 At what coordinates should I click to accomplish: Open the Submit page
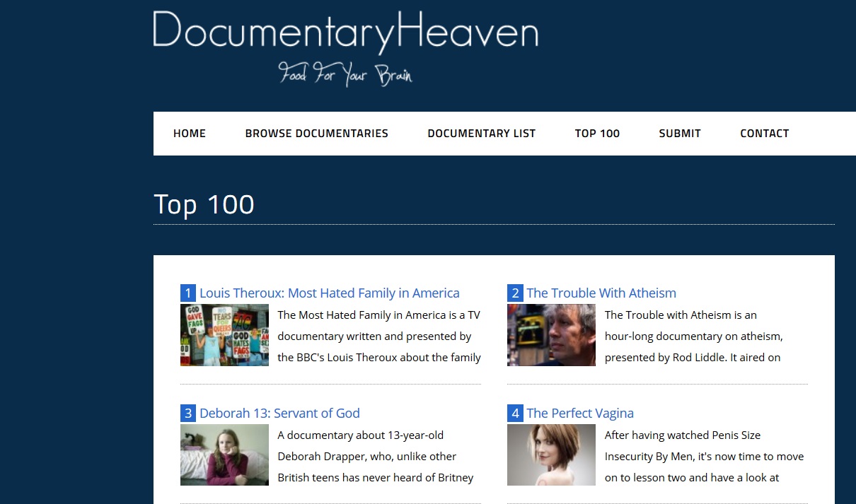[679, 134]
